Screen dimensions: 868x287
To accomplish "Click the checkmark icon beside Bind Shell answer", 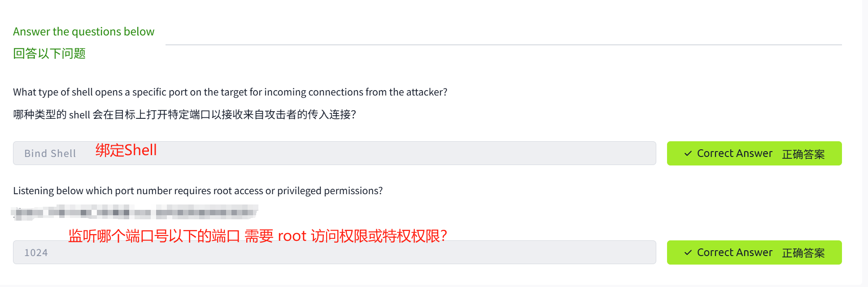I will coord(688,153).
